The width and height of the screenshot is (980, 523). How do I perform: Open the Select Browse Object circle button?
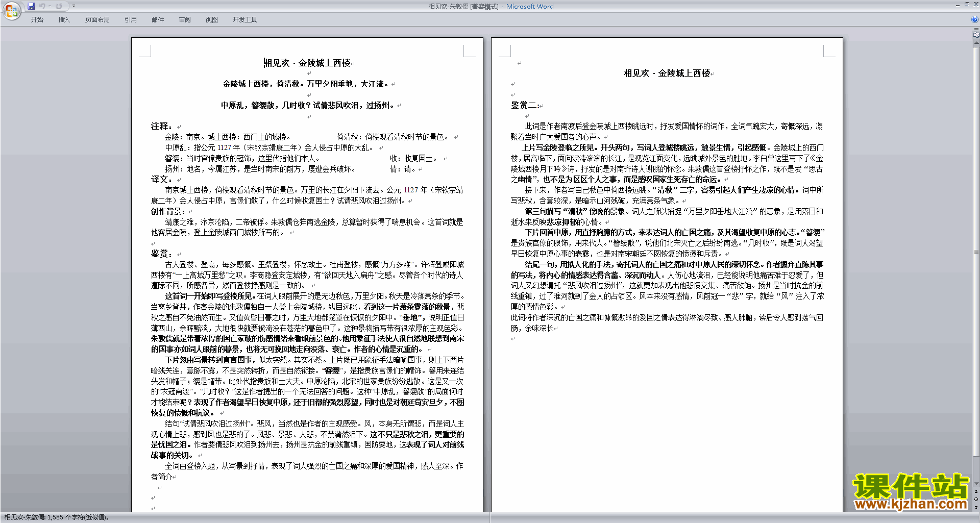[x=976, y=500]
